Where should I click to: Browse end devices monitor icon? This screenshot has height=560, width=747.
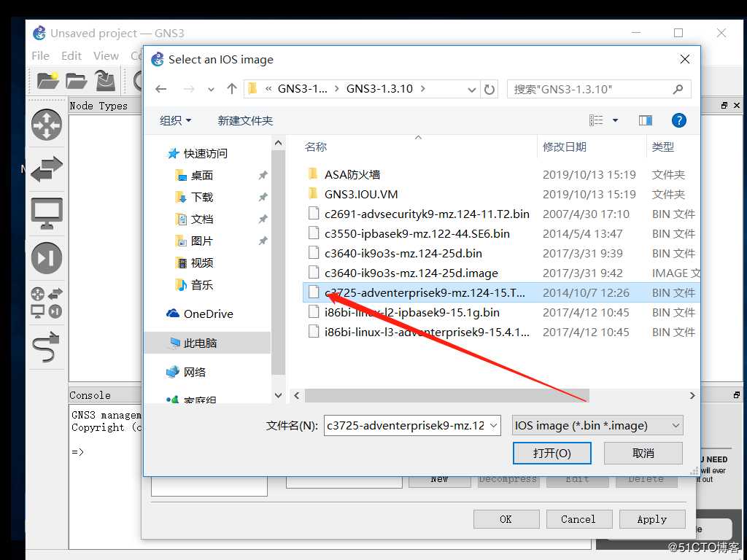pyautogui.click(x=47, y=213)
